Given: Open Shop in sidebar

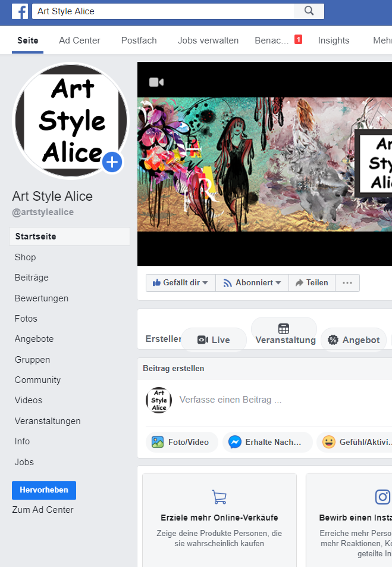Looking at the screenshot, I should [26, 257].
